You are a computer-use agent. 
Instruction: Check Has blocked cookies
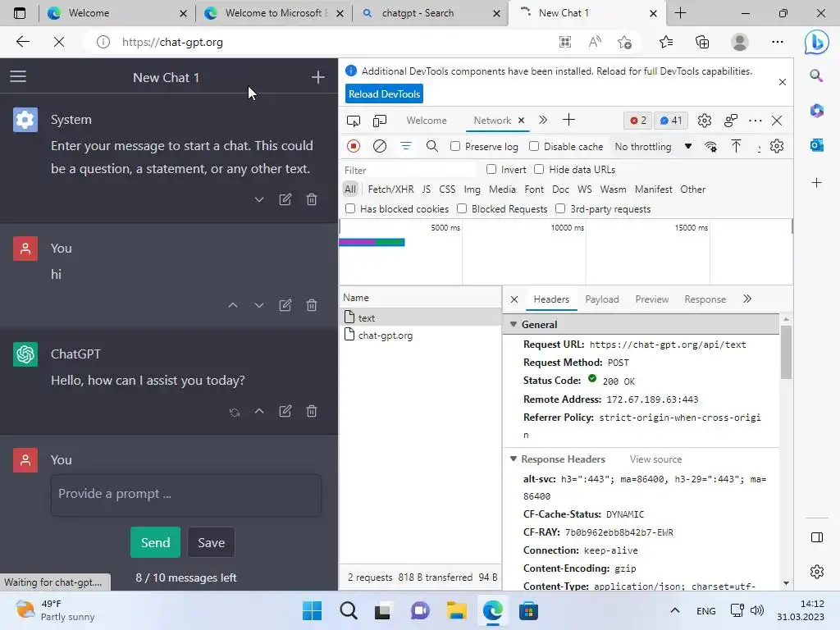pyautogui.click(x=350, y=209)
